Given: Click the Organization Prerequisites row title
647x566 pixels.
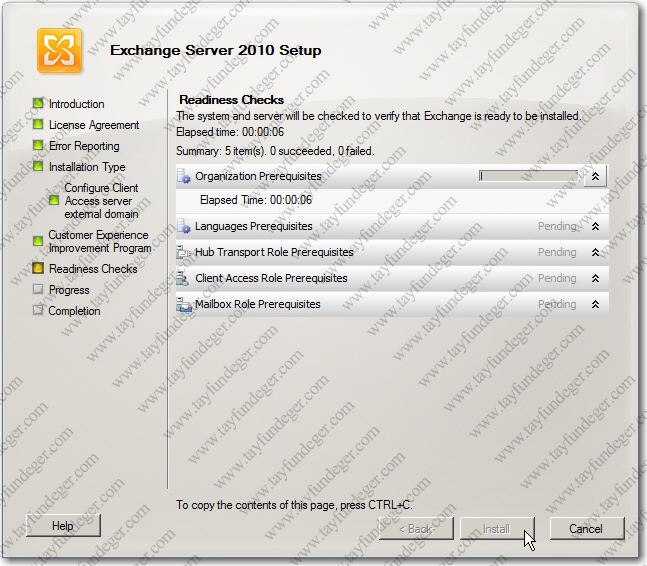Looking at the screenshot, I should 258,176.
